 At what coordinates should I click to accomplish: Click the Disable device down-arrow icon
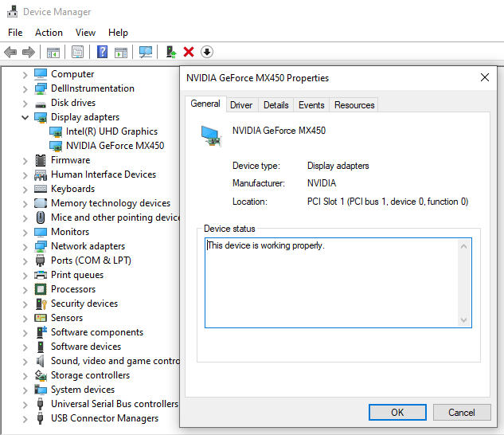pos(207,52)
